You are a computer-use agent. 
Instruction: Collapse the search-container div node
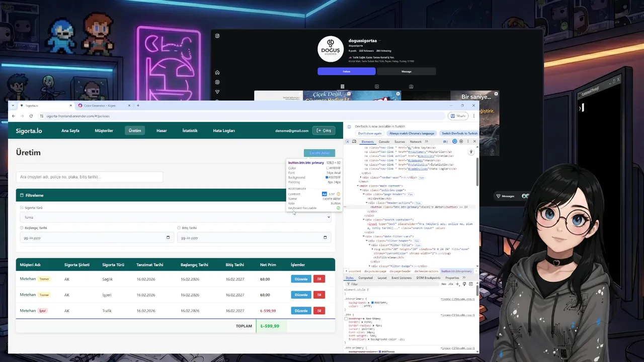(364, 220)
